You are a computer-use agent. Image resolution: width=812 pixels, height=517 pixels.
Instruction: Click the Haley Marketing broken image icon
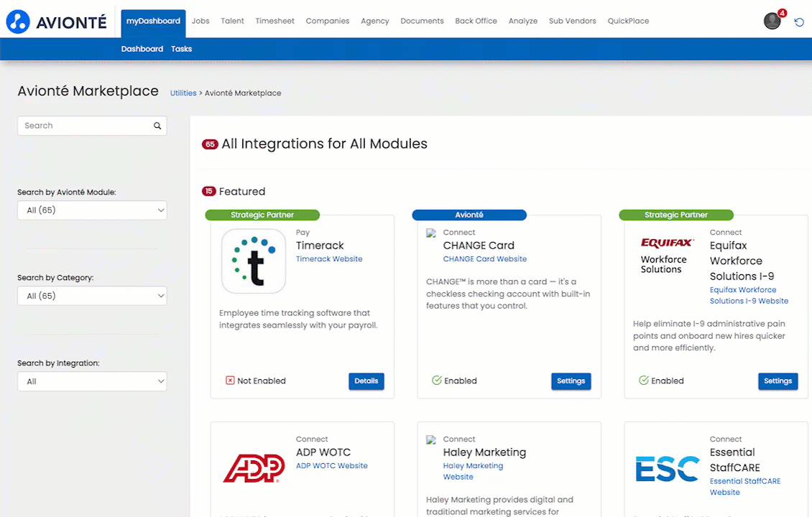click(431, 440)
